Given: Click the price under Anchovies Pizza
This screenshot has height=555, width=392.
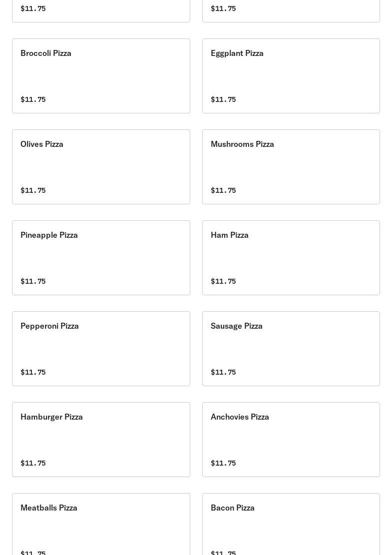Looking at the screenshot, I should pyautogui.click(x=223, y=463).
